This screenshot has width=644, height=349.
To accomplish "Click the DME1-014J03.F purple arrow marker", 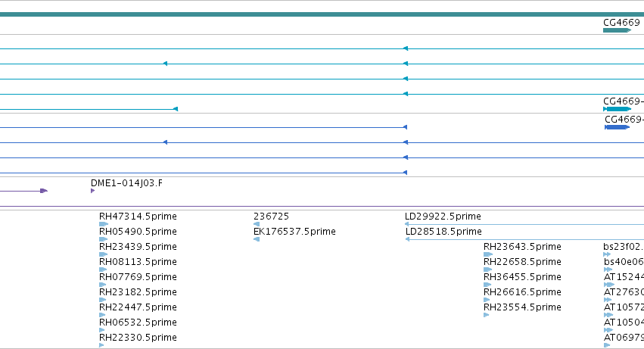I will [x=93, y=191].
